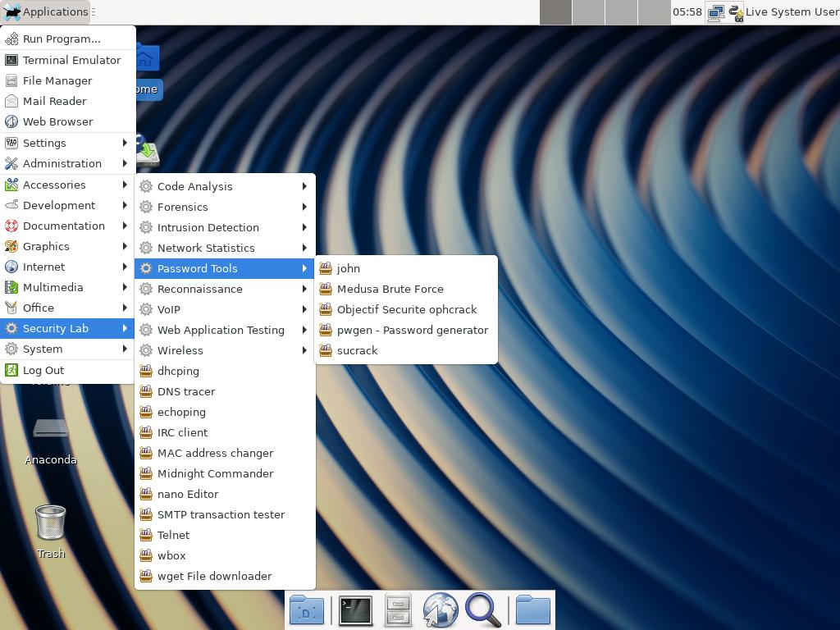Open application finder magnifier in the dock

click(482, 610)
